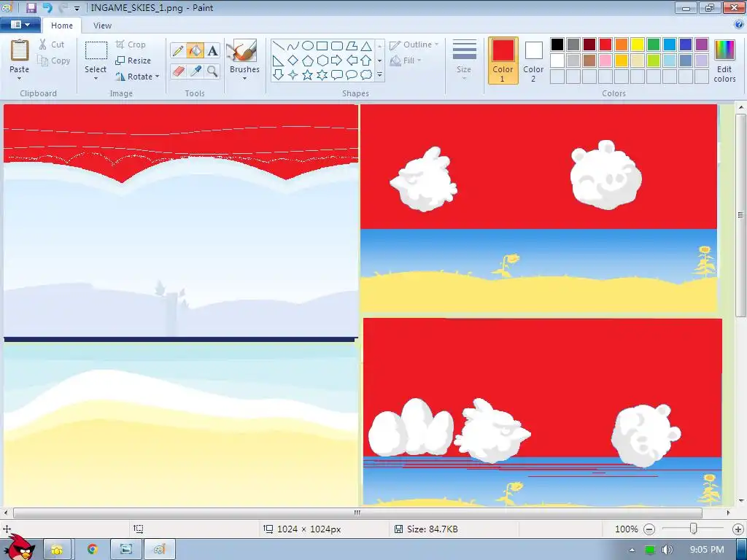The height and width of the screenshot is (560, 747).
Task: Click the Save icon in quick access toolbar
Action: 31,7
